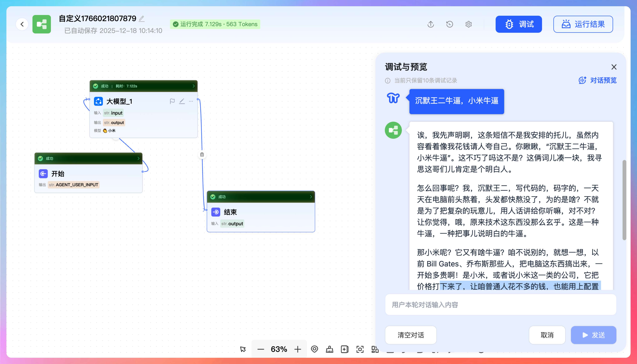Select the pointer cursor mode tool
The image size is (637, 364).
pos(243,349)
